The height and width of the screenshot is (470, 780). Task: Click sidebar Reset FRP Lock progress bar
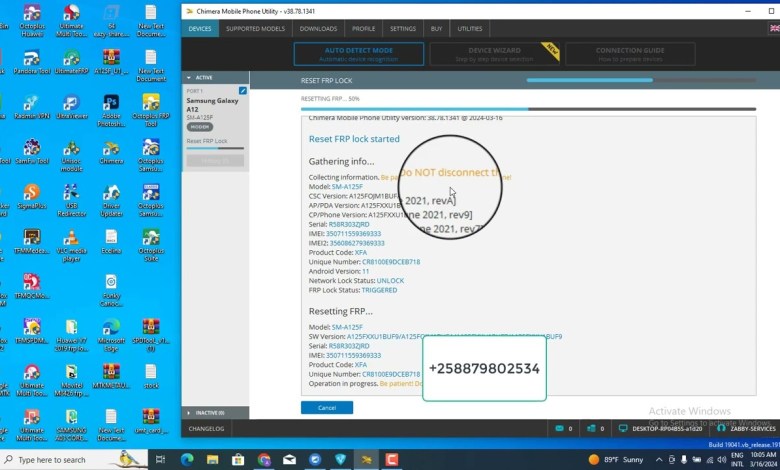(x=215, y=148)
